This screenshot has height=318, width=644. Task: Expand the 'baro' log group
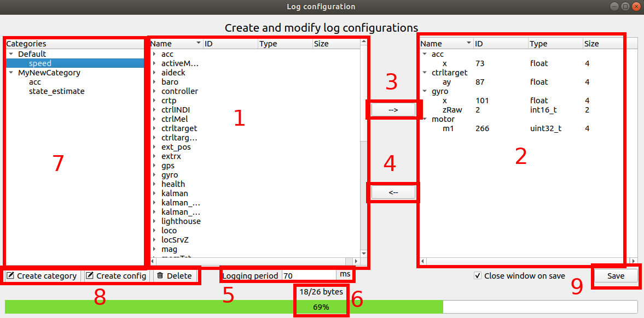[x=154, y=82]
